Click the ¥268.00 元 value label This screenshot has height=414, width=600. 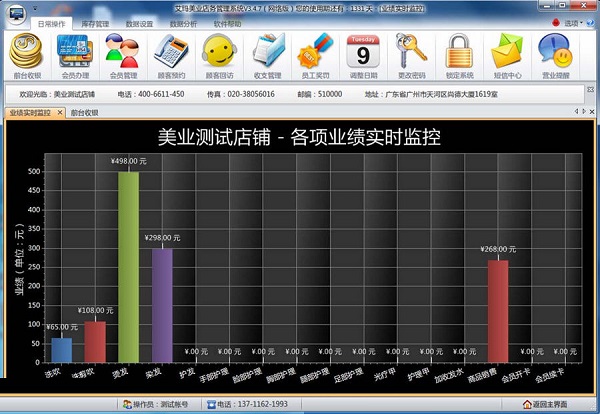click(x=498, y=249)
